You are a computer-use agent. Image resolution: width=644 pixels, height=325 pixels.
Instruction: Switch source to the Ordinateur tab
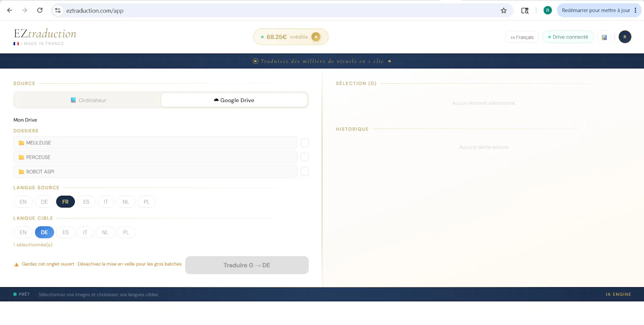coord(88,100)
